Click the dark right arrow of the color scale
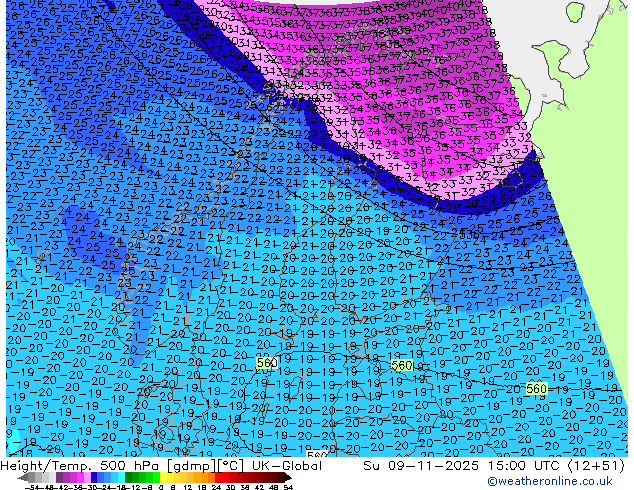 [288, 478]
